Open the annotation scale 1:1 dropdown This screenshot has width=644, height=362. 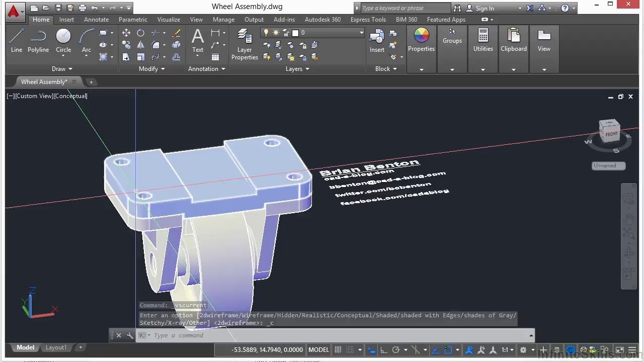click(x=507, y=350)
